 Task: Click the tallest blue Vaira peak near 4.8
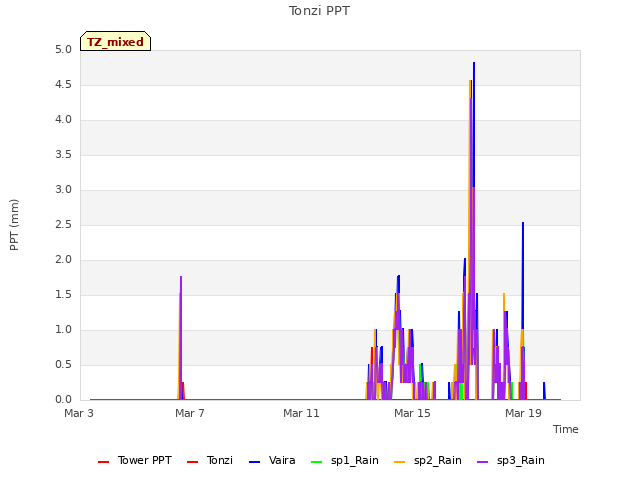[474, 63]
